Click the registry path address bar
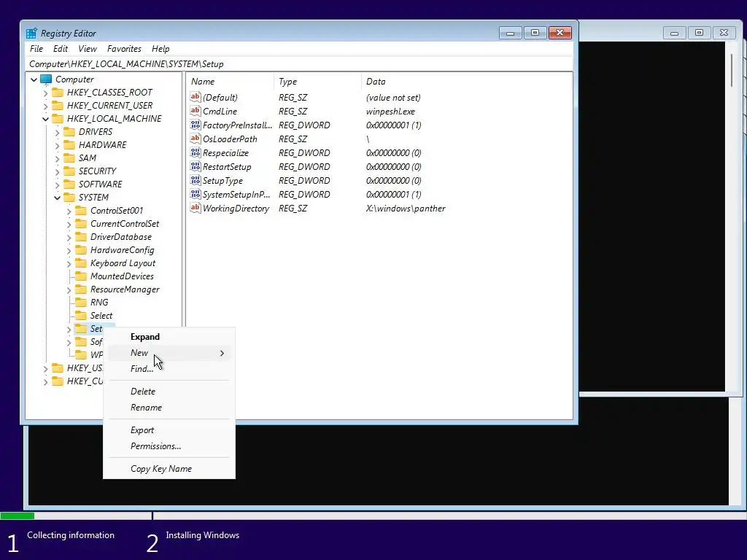Image resolution: width=747 pixels, height=560 pixels. (298, 64)
